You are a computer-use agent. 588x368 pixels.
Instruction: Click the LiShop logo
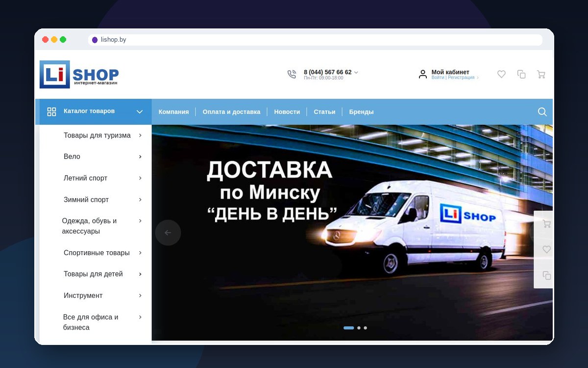[79, 75]
